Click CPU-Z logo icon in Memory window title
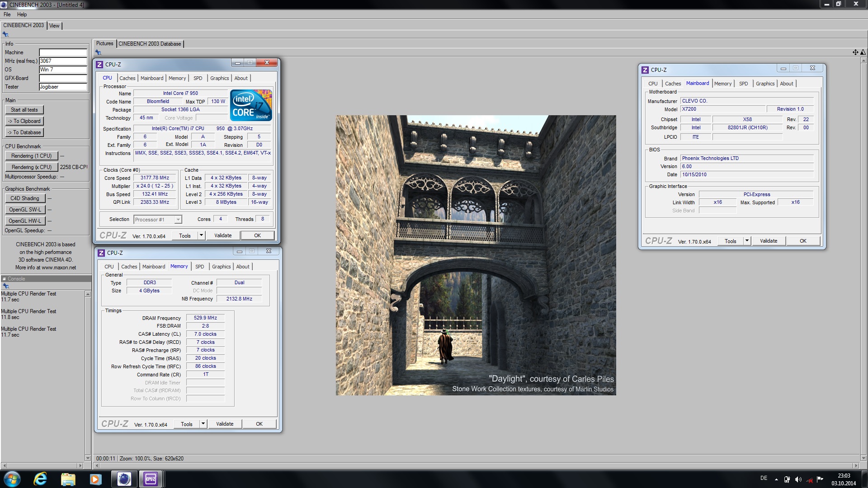The height and width of the screenshot is (488, 868). tap(101, 253)
